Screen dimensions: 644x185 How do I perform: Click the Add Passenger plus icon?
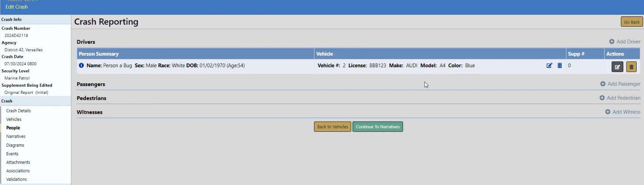(x=603, y=84)
